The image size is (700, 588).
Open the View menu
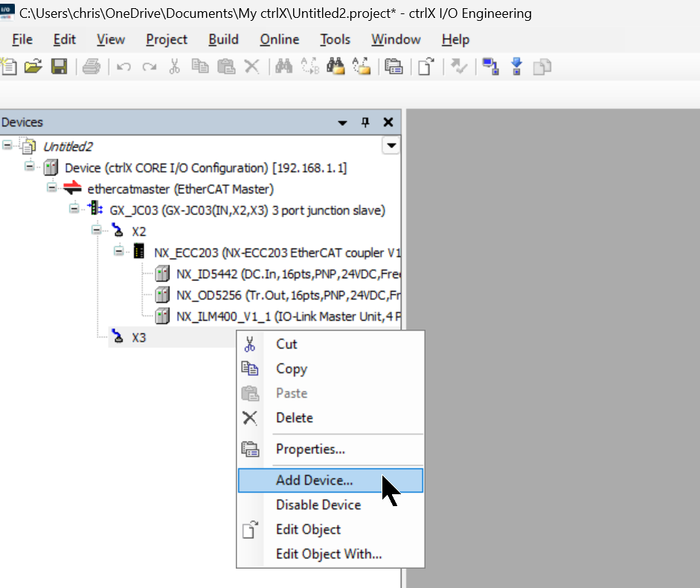click(111, 39)
